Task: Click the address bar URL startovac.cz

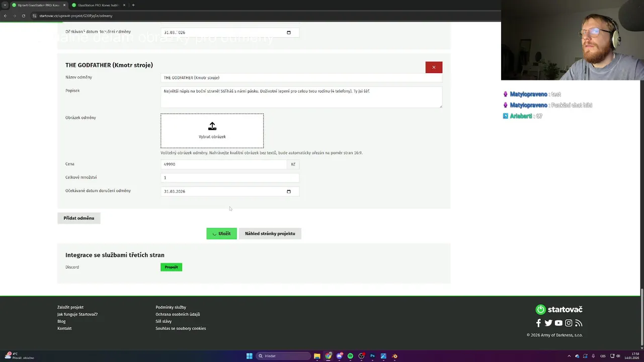Action: (x=75, y=16)
